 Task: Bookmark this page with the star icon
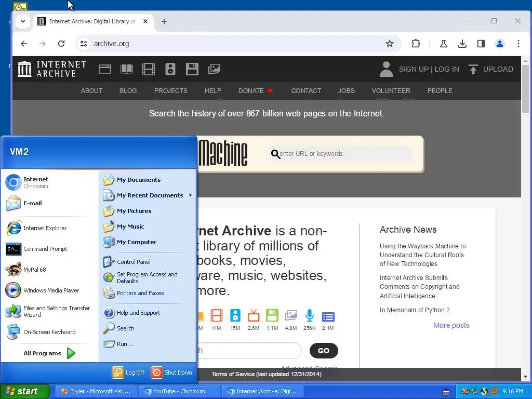(x=390, y=44)
